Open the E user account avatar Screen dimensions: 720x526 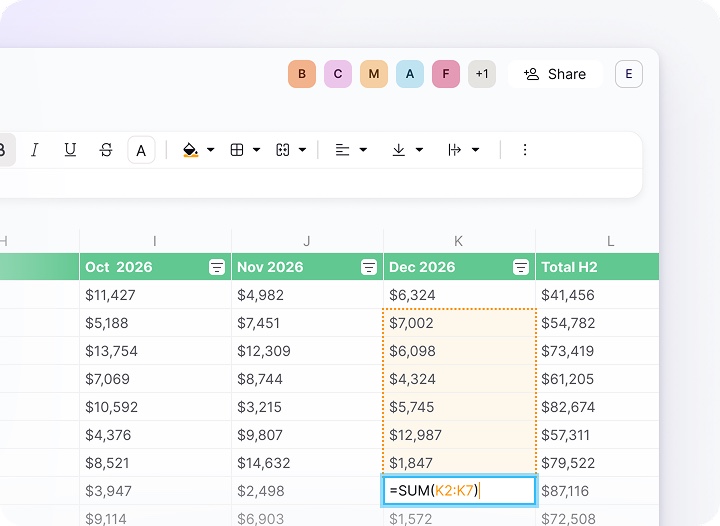pyautogui.click(x=629, y=74)
